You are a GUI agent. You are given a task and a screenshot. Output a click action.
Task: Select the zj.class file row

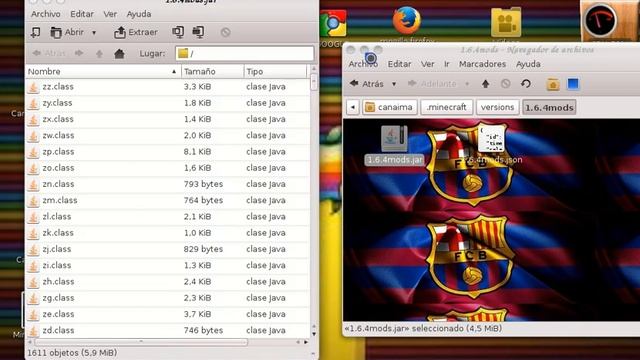pyautogui.click(x=167, y=249)
